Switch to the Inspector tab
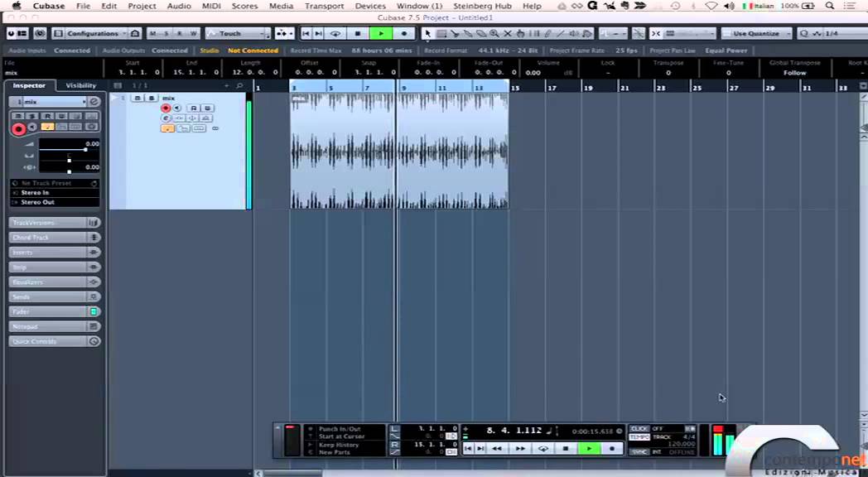This screenshot has width=868, height=477. [x=29, y=86]
